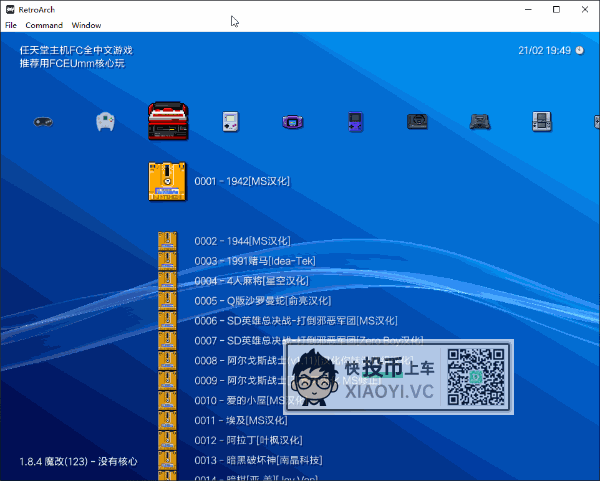Choose the purple Game Boy Advance icon
600x481 pixels.
point(293,122)
